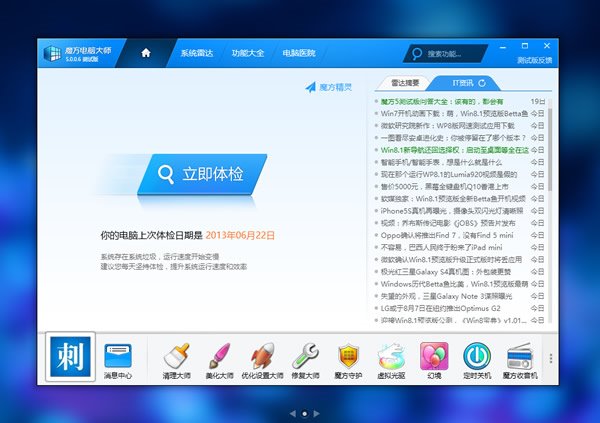This screenshot has height=423, width=600.
Task: Open news Oppo确认将推出Find 7
Action: (x=447, y=235)
